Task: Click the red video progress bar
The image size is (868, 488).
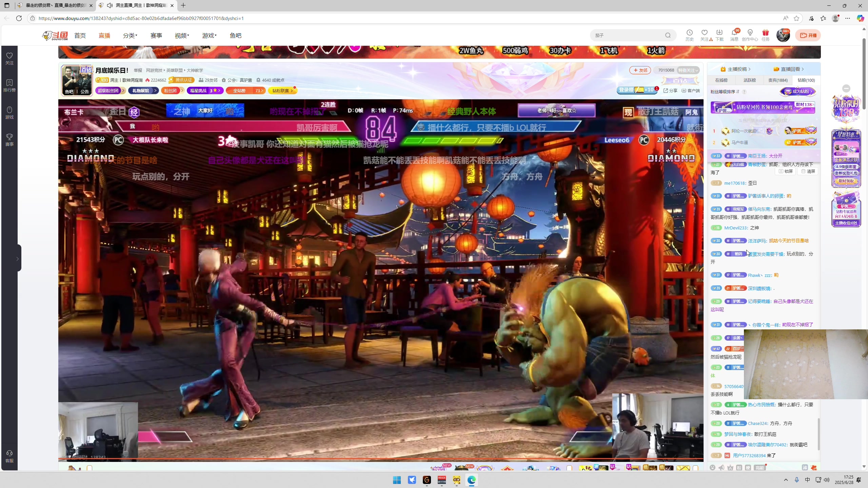Action: (381, 459)
